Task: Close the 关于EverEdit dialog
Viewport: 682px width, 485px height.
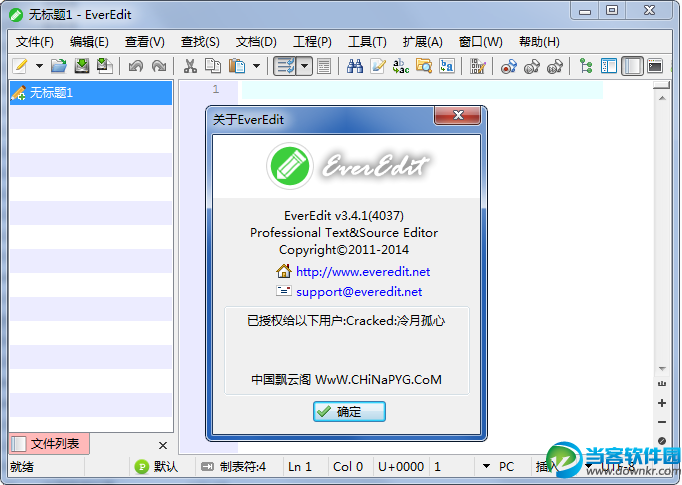Action: (458, 115)
